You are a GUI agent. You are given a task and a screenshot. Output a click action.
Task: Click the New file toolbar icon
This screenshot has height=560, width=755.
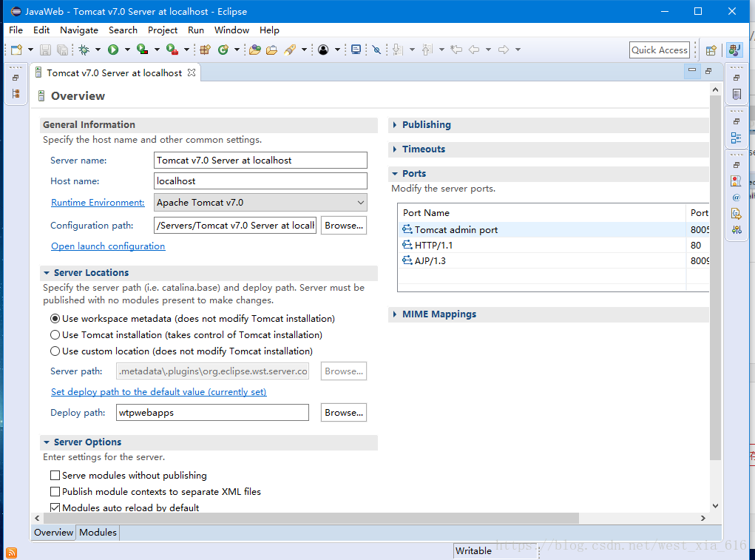click(17, 50)
